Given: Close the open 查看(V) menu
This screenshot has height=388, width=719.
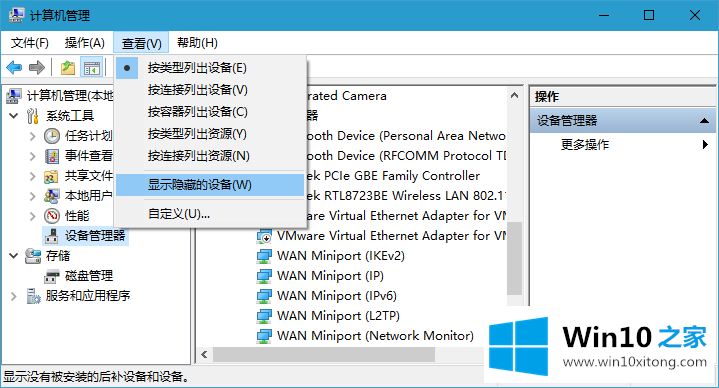Looking at the screenshot, I should pos(141,43).
